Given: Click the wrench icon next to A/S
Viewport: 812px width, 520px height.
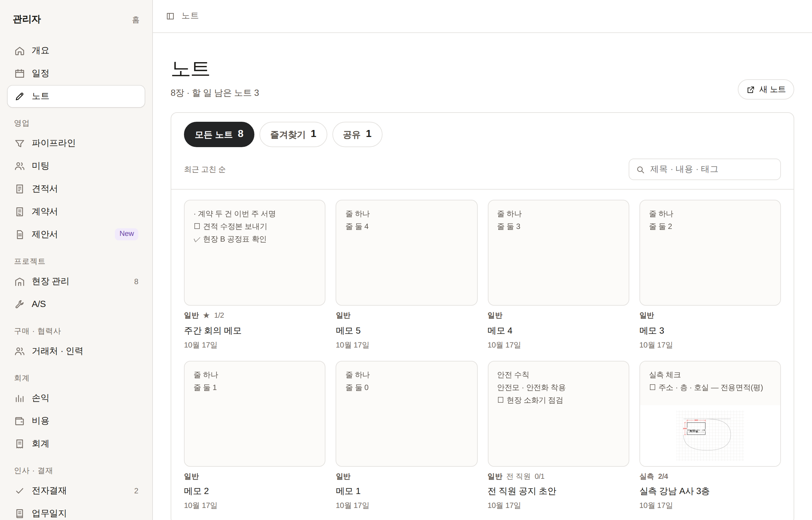Looking at the screenshot, I should pos(20,304).
